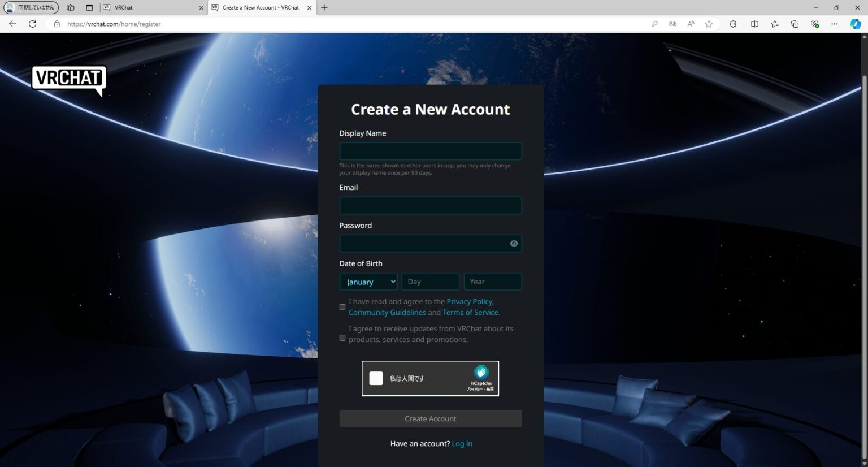Open the browser Settings and more menu
The width and height of the screenshot is (868, 467).
coord(835,24)
